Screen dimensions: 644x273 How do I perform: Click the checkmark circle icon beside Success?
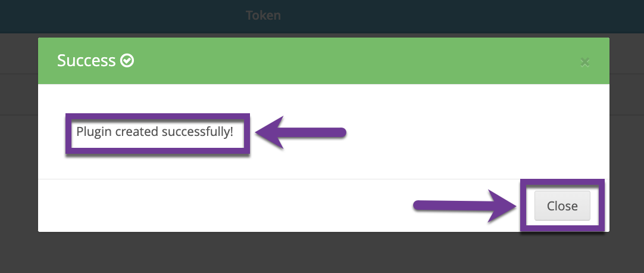coord(127,61)
